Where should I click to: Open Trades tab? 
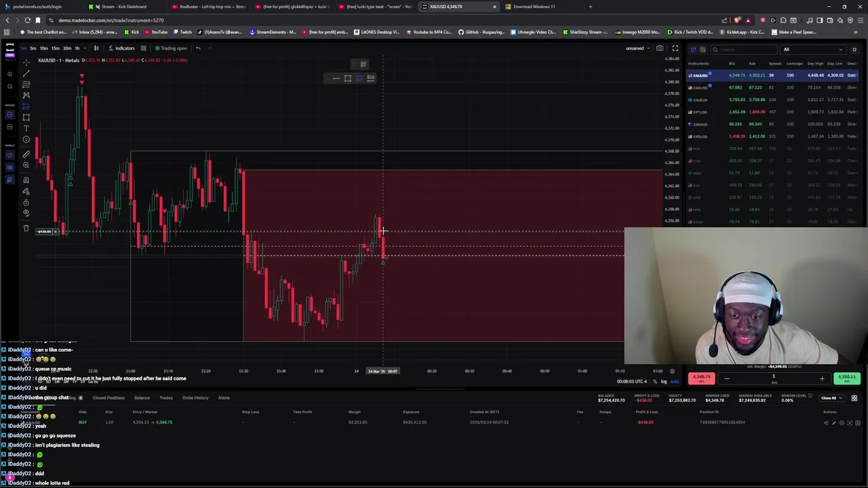click(x=165, y=398)
